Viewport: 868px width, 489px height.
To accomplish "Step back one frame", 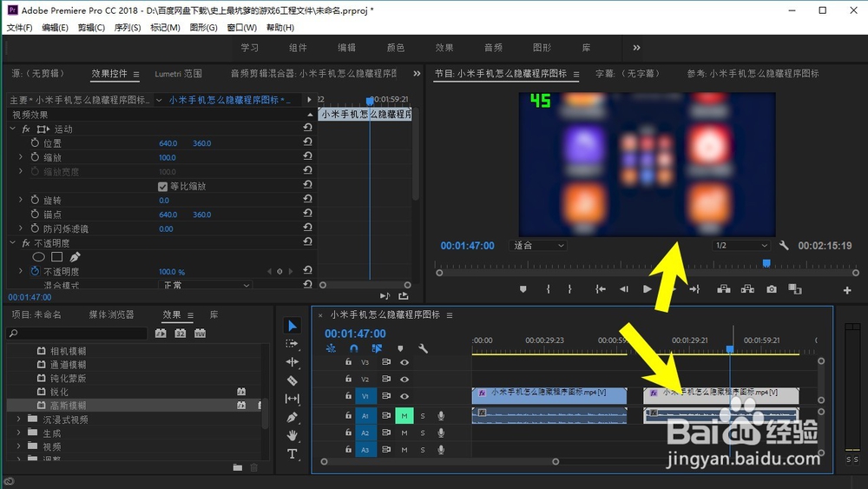I will (x=624, y=289).
